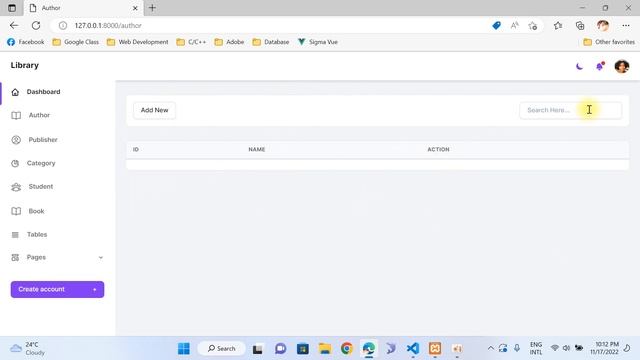This screenshot has width=640, height=360.
Task: Click the Author book icon
Action: pyautogui.click(x=16, y=116)
